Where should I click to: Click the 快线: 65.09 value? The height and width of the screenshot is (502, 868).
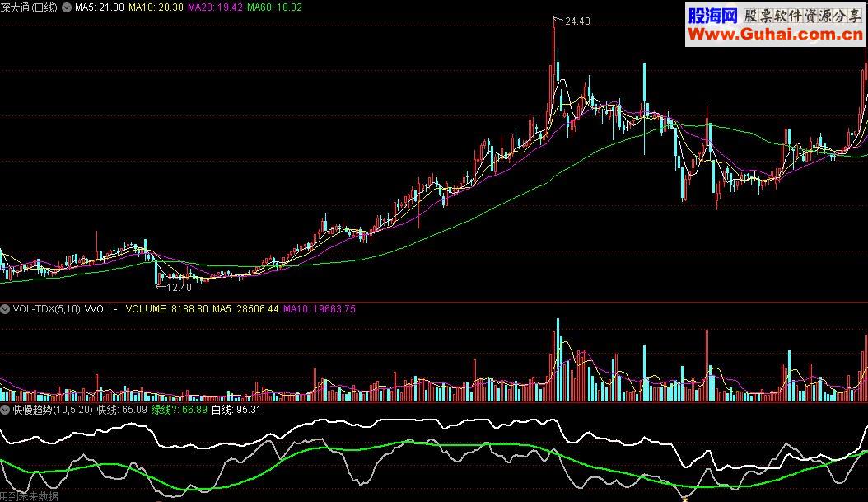[123, 410]
